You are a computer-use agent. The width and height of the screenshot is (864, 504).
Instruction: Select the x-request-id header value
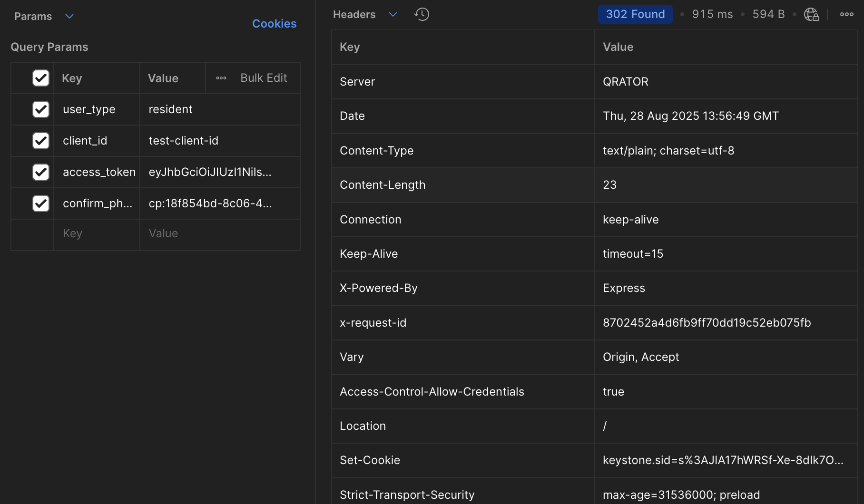[x=707, y=323]
